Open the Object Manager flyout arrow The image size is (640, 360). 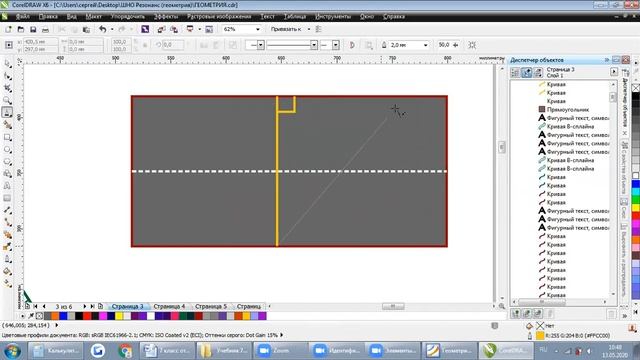point(614,72)
